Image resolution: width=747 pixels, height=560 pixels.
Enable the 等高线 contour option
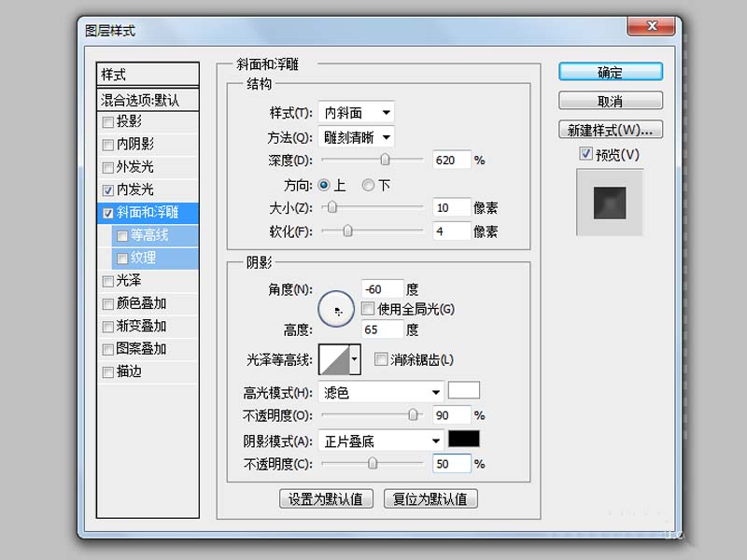click(122, 235)
